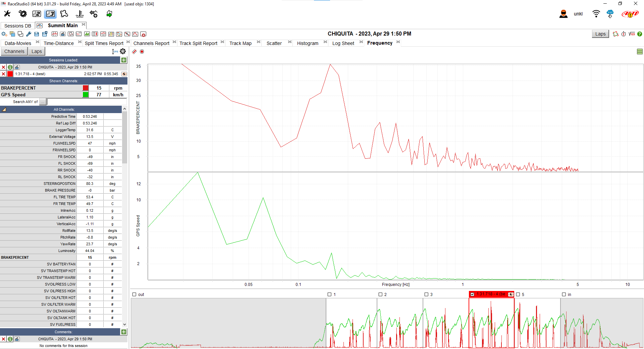Image resolution: width=644 pixels, height=349 pixels.
Task: Click GPS Speed green color swatch
Action: [x=86, y=95]
